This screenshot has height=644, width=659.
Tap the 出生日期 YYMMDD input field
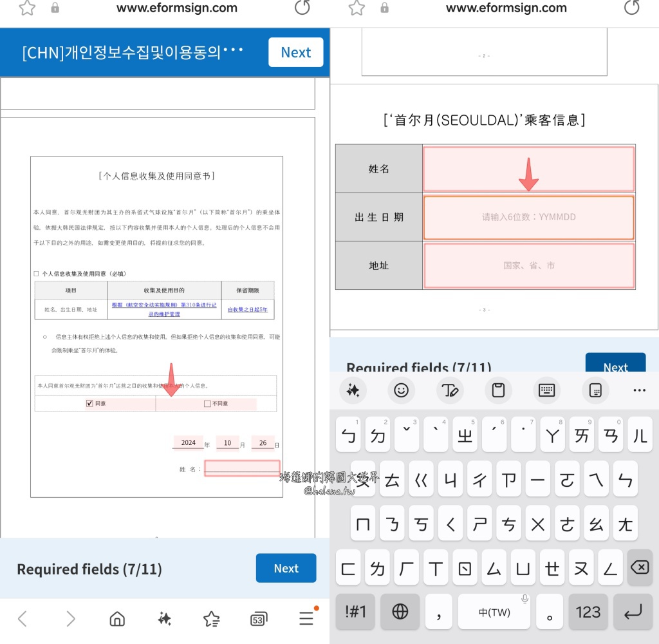point(528,218)
